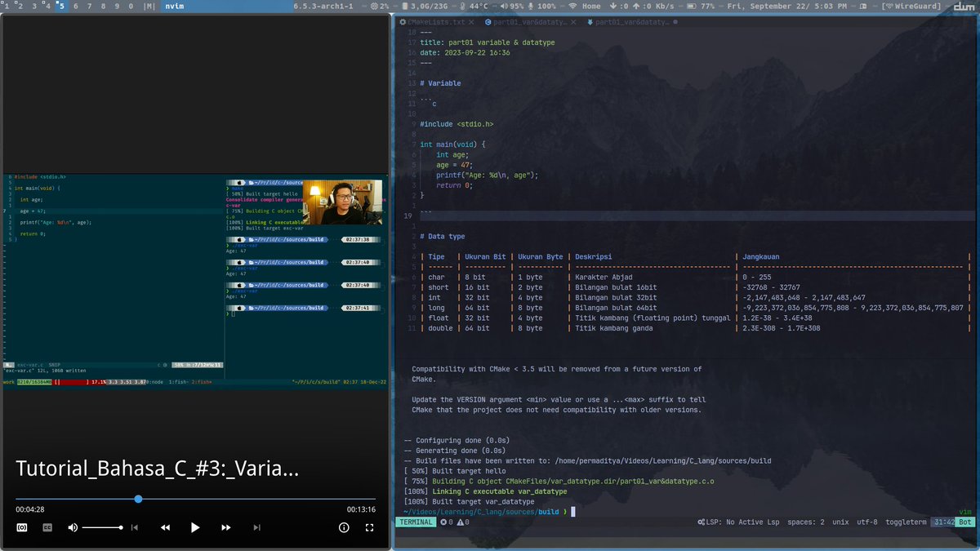This screenshot has width=980, height=551.
Task: Rewind the video with the double-left arrows
Action: click(x=165, y=528)
